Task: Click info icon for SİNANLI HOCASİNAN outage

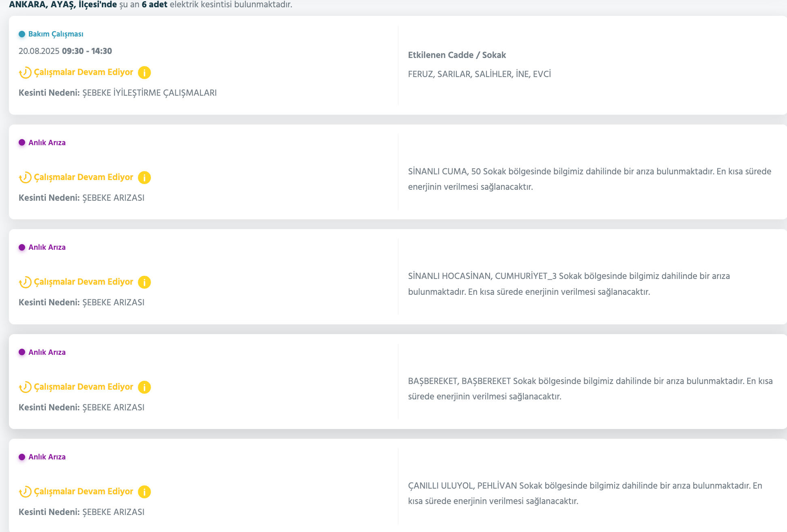Action: [x=144, y=282]
